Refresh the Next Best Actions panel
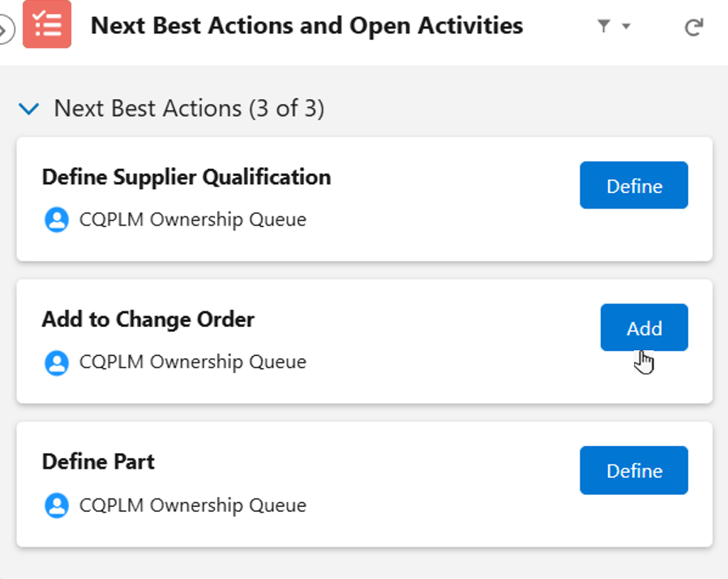This screenshot has height=579, width=728. pos(693,28)
